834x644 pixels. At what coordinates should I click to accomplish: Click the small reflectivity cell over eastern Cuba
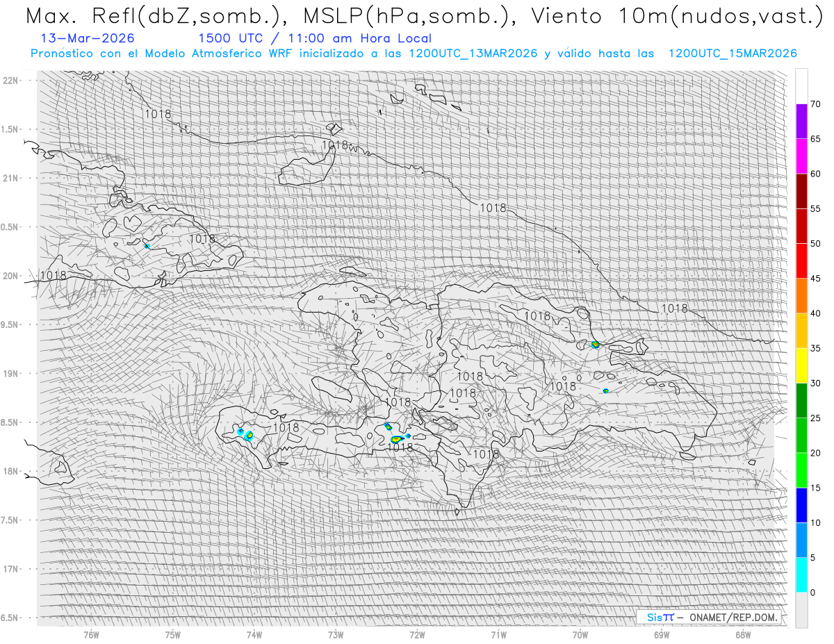147,246
